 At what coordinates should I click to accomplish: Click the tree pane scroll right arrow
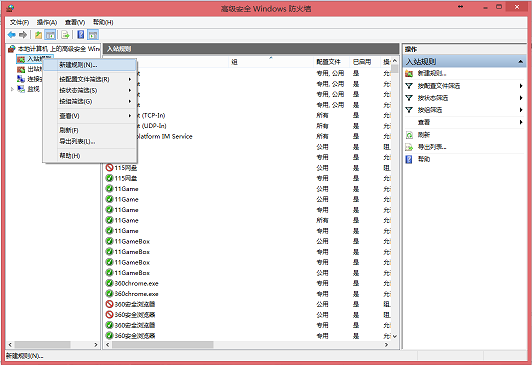click(x=96, y=345)
